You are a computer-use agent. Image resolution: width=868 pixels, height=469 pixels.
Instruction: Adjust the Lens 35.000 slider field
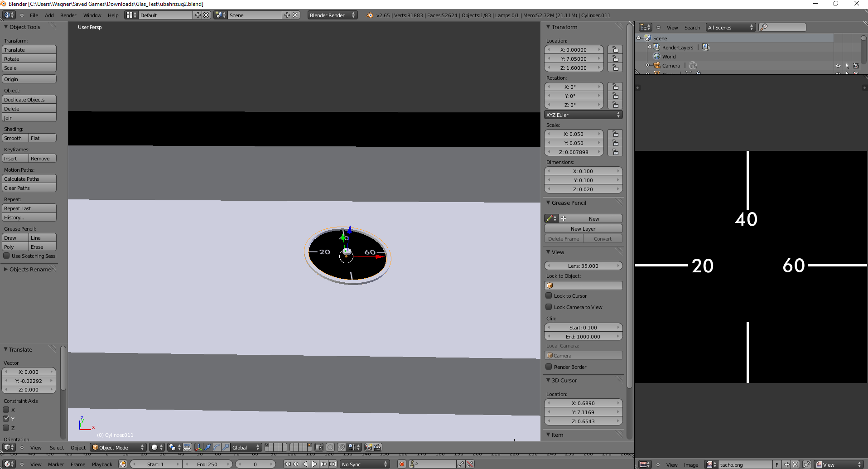click(x=583, y=266)
